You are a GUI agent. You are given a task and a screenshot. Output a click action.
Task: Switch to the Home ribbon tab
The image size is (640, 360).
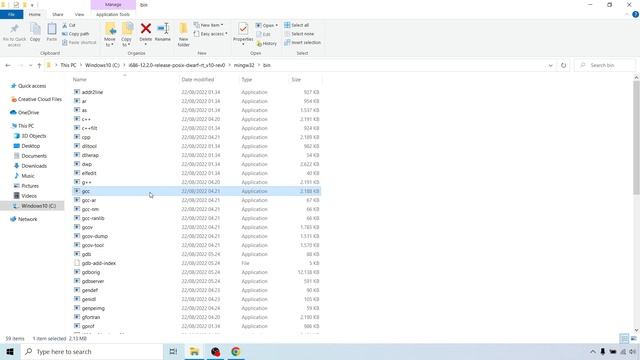click(35, 14)
